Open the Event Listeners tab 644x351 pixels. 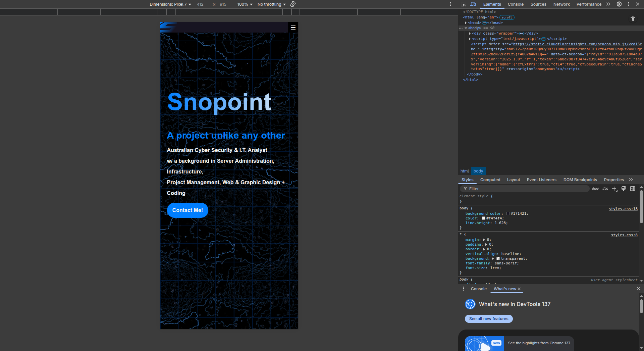pos(542,180)
